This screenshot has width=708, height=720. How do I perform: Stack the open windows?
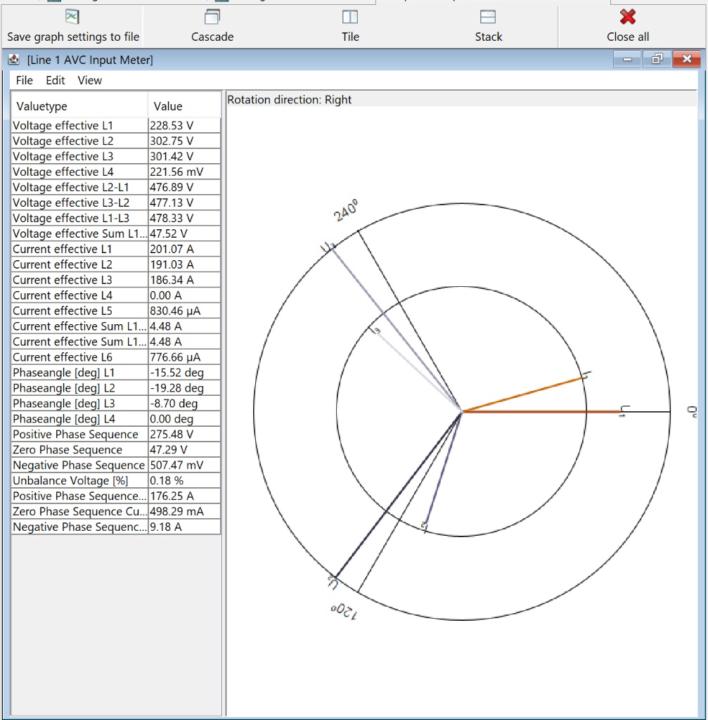click(x=488, y=26)
